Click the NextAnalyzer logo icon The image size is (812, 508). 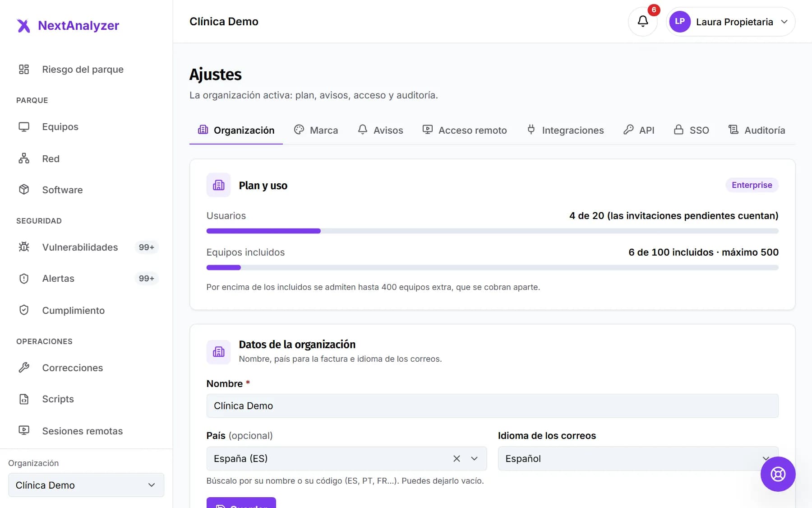point(23,26)
